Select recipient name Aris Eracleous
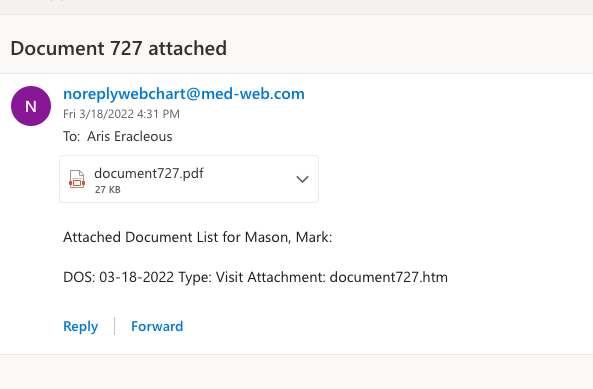Viewport: 593px width, 389px height. (x=130, y=136)
